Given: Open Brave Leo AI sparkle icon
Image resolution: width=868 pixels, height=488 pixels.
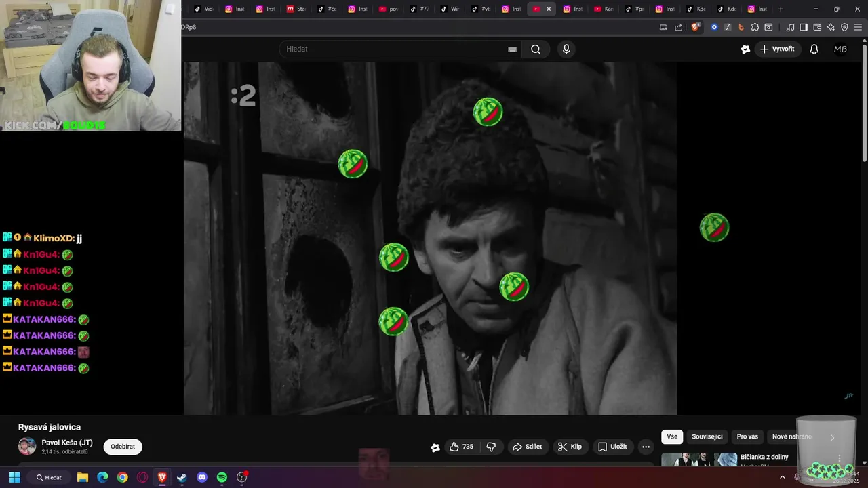Looking at the screenshot, I should pyautogui.click(x=831, y=27).
